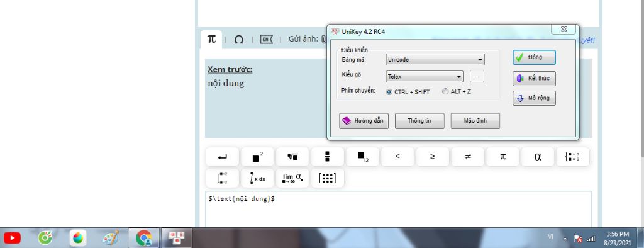Insert the greater-than-or-equal symbol
Screen dimensions: 644x248
tap(433, 157)
